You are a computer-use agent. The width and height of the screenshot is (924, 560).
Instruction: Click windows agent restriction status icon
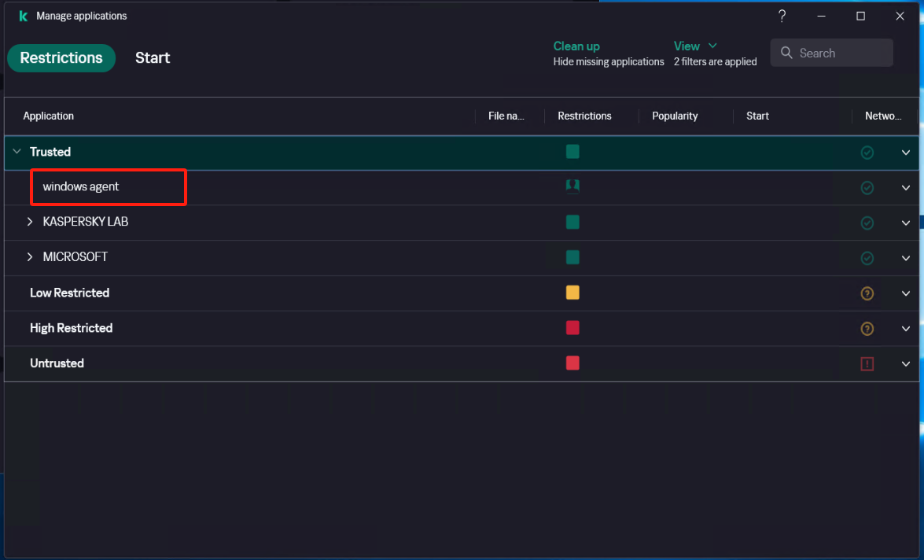(x=572, y=186)
